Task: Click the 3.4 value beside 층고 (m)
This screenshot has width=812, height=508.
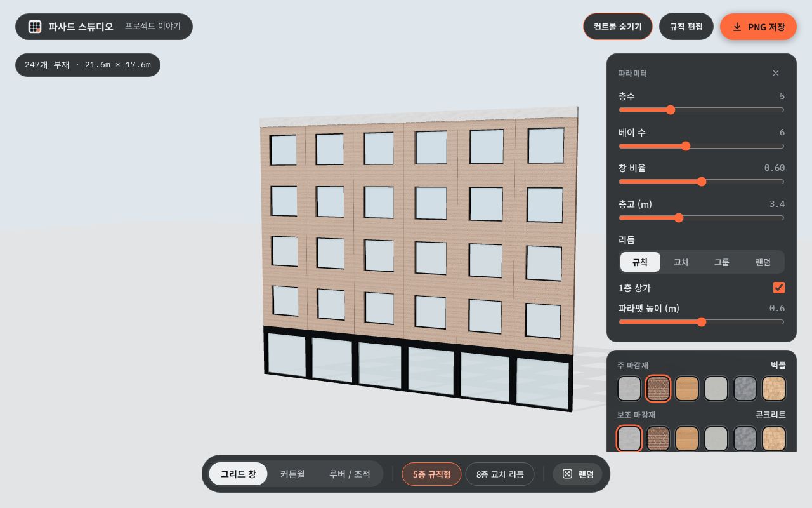Action: pyautogui.click(x=777, y=204)
